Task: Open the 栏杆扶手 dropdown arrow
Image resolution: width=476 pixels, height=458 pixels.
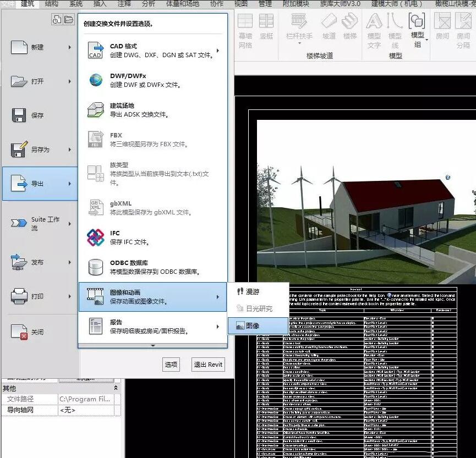Action: [x=299, y=43]
